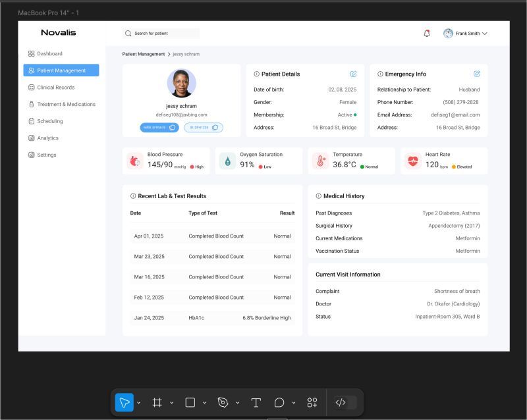This screenshot has width=527, height=420.
Task: Open Patient Management in the sidebar
Action: click(x=61, y=70)
